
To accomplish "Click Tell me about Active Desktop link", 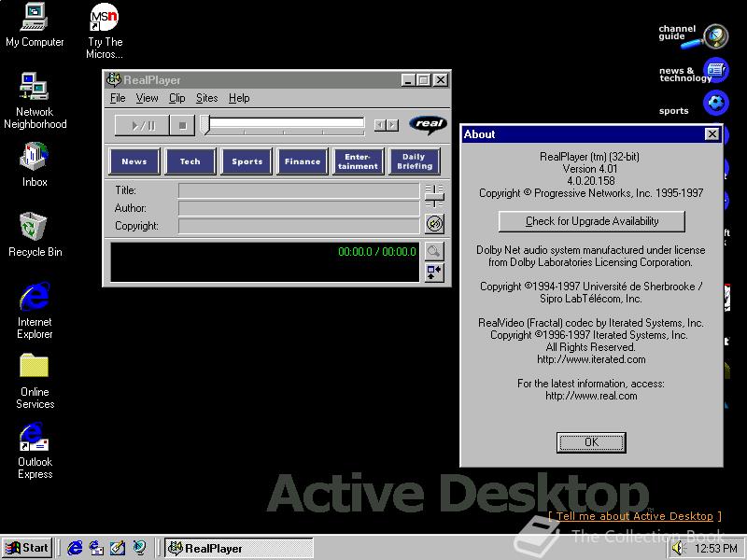I will point(635,516).
